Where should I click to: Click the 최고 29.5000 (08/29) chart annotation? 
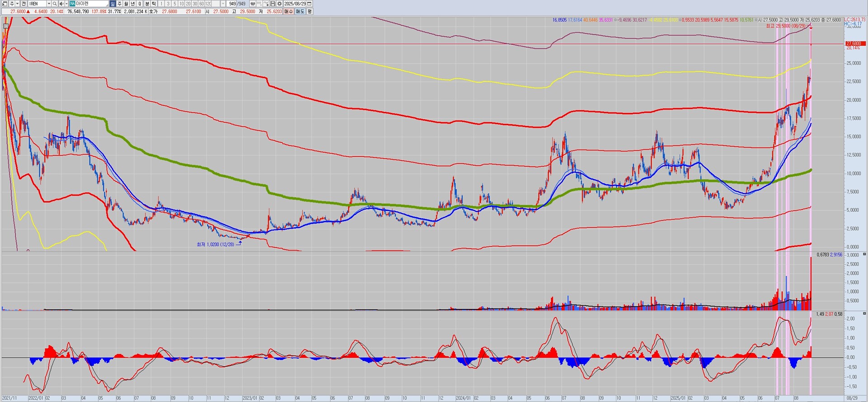click(786, 26)
